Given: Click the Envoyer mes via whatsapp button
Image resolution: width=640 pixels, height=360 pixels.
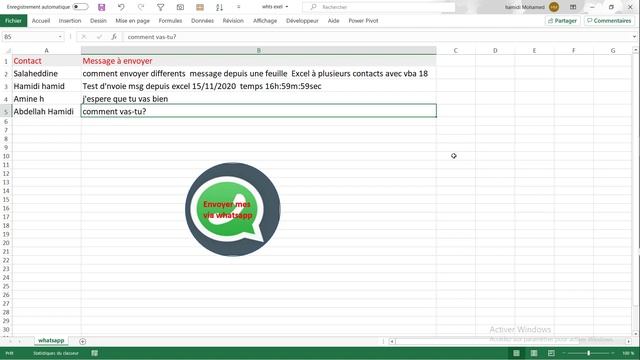Looking at the screenshot, I should (233, 209).
